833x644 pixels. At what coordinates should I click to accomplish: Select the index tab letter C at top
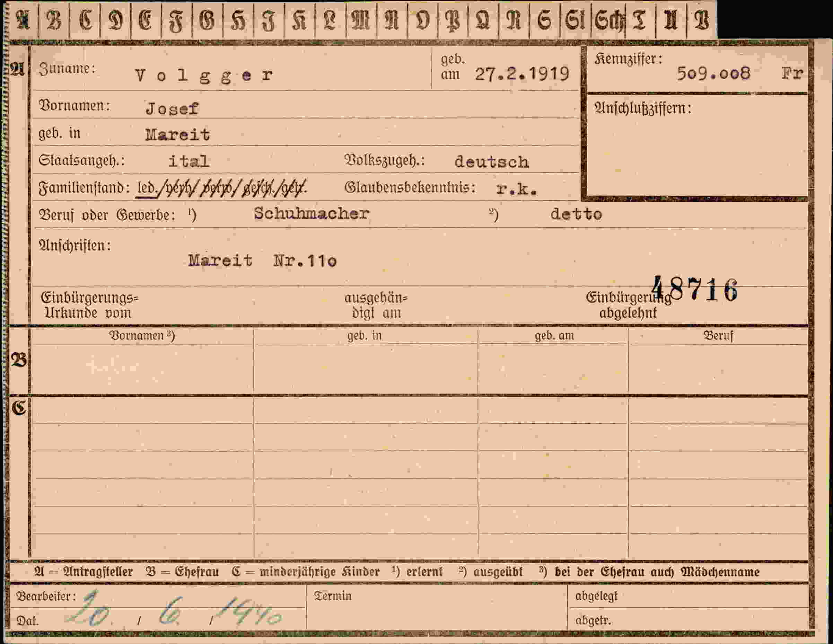coord(85,20)
